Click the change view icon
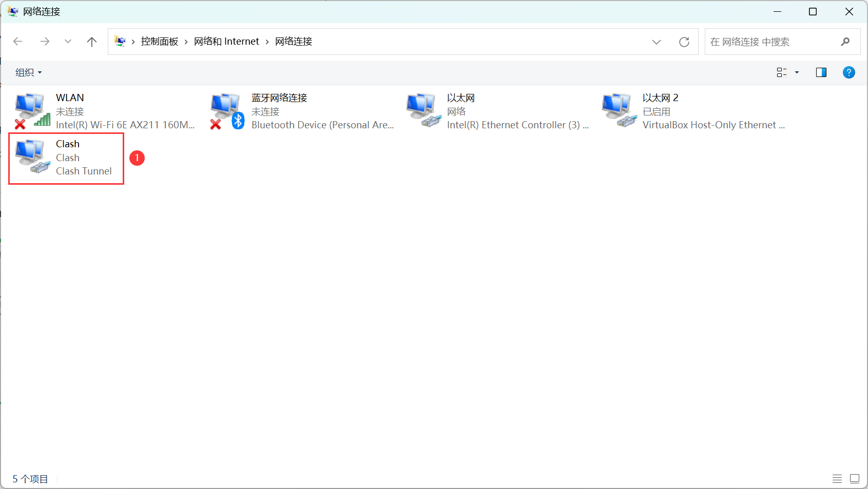868x489 pixels. click(782, 72)
